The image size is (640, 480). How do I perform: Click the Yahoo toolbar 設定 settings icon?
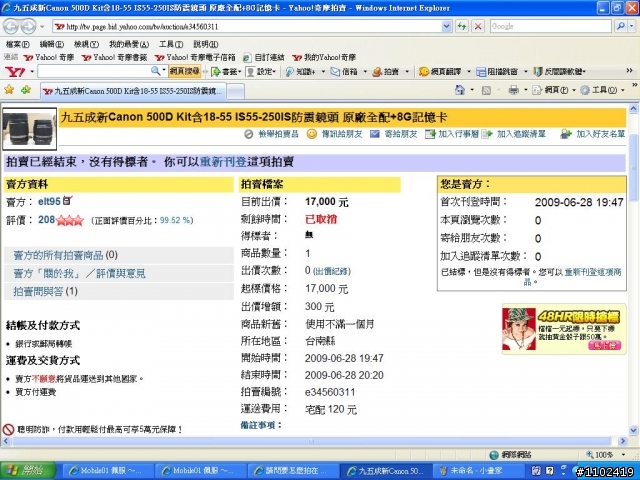[x=250, y=72]
